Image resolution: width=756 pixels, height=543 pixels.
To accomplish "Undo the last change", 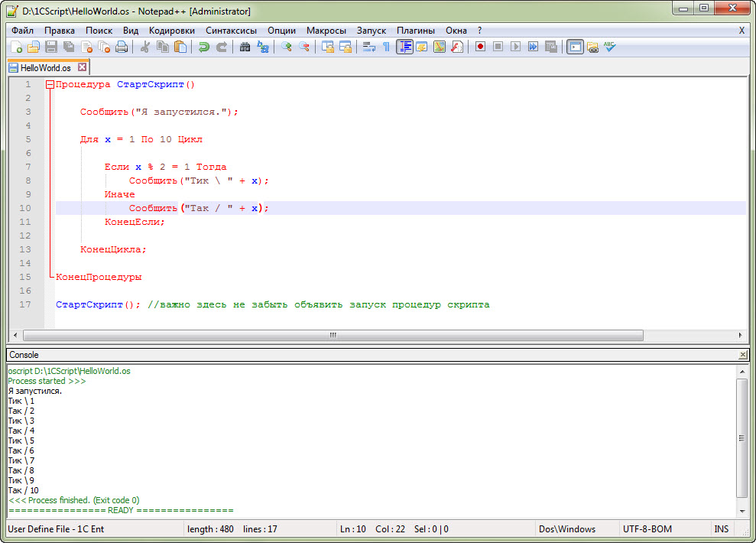I will 204,47.
